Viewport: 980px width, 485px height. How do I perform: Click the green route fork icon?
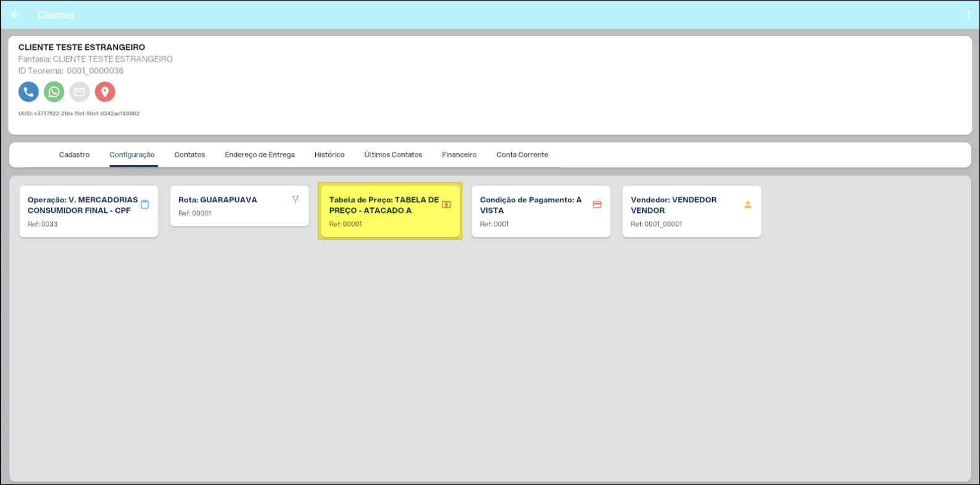point(296,199)
